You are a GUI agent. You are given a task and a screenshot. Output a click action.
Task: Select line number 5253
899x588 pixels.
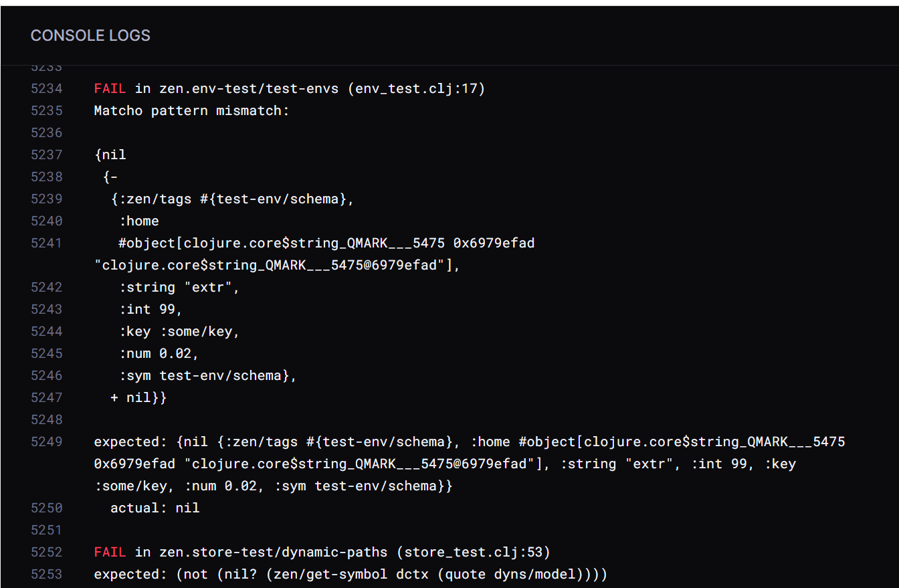pos(46,574)
